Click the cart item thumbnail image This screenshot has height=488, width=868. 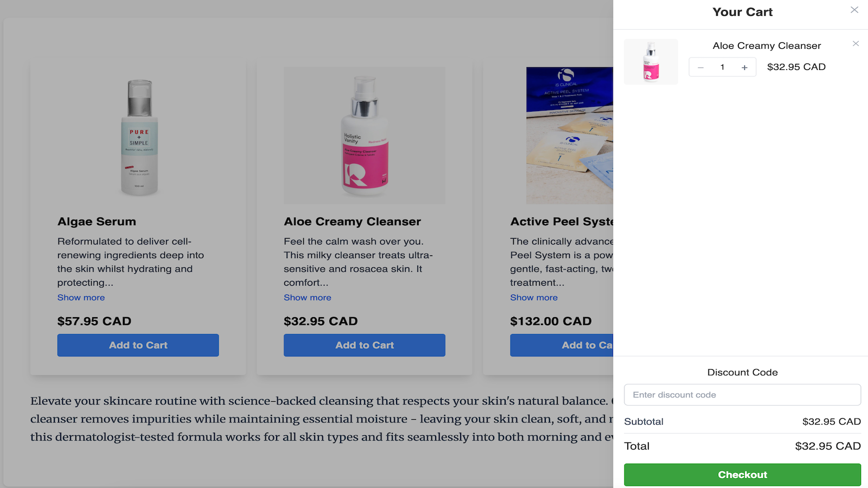click(651, 62)
